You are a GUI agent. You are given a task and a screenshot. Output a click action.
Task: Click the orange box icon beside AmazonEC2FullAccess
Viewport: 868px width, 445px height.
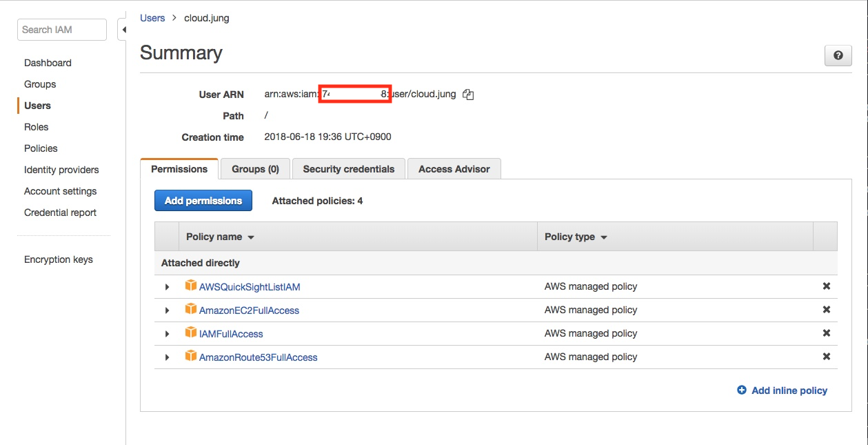[x=191, y=310]
